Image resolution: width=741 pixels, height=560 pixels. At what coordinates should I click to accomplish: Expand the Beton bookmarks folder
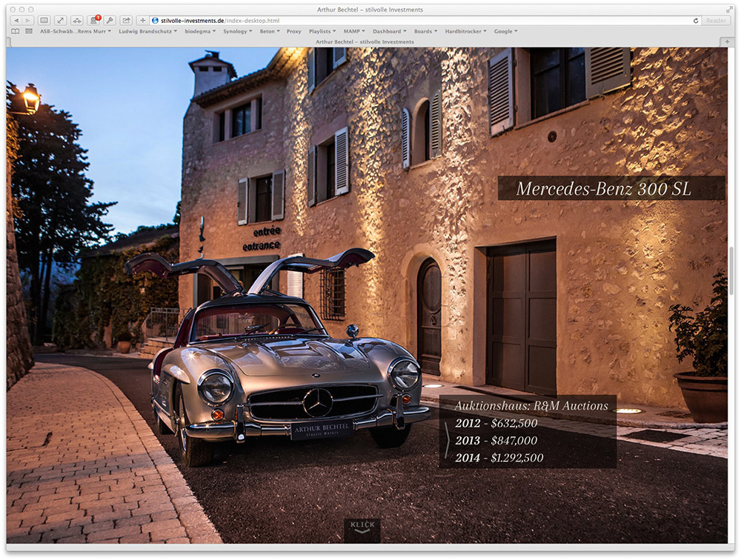coord(270,31)
